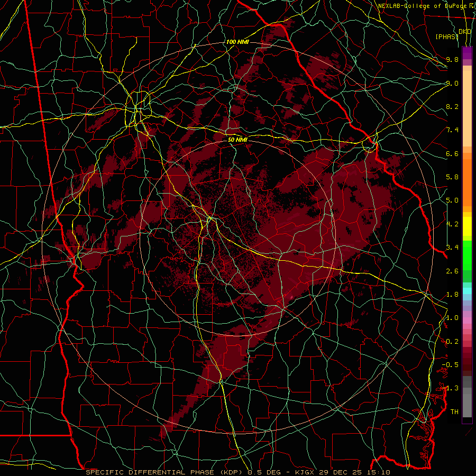Select the 3.4 scale label
This screenshot has width=476, height=476.
coord(452,248)
